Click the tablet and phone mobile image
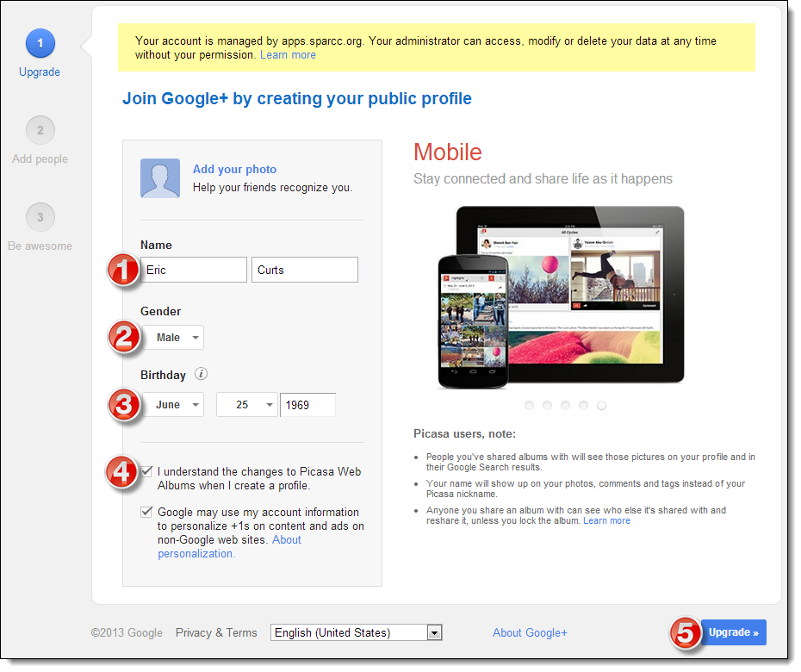Image resolution: width=801 pixels, height=672 pixels. coord(561,297)
